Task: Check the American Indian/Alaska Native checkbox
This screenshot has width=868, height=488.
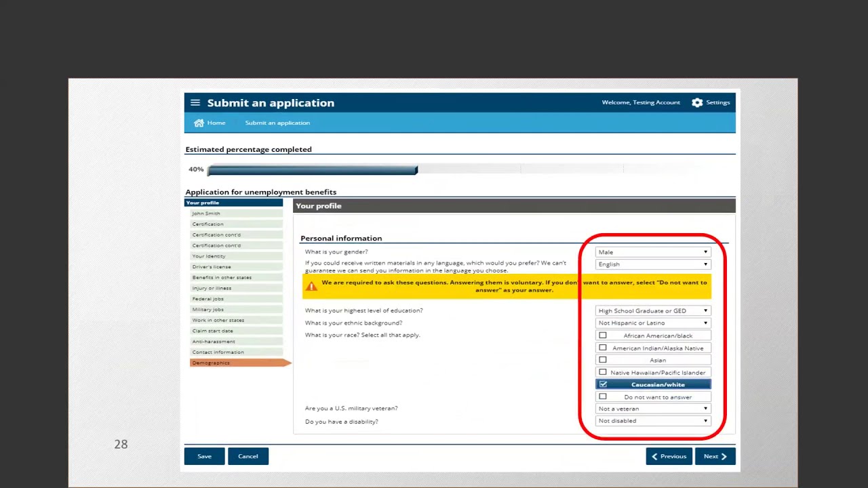Action: 603,348
